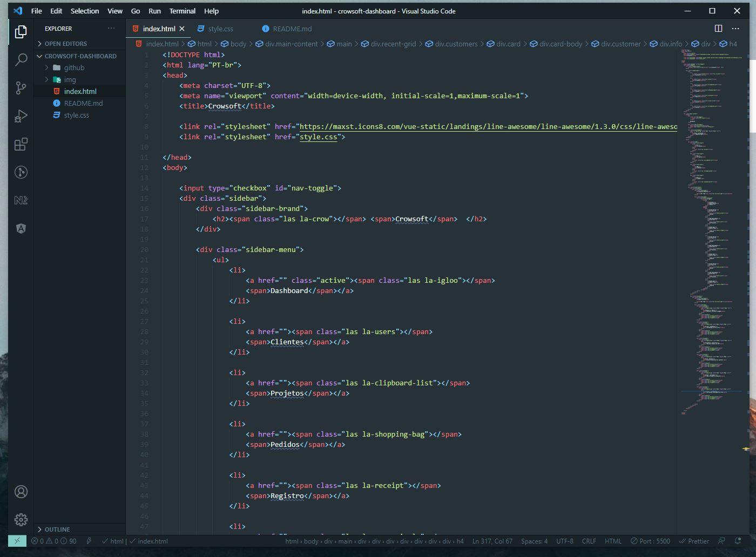Change language mode via HTML status item

point(613,541)
